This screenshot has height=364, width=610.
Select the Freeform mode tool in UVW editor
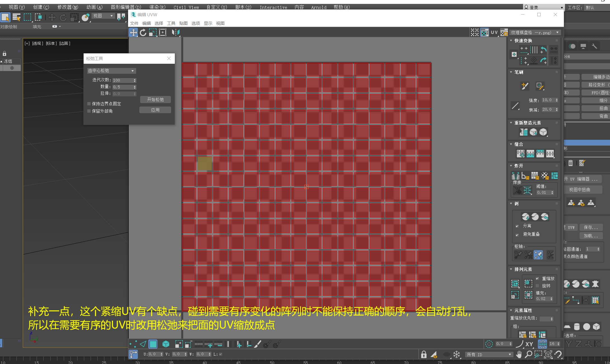pos(163,32)
